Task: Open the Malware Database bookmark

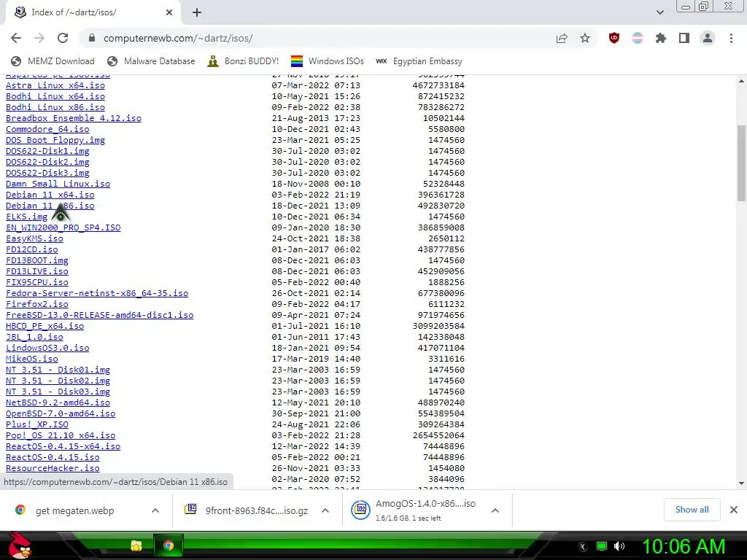Action: (x=151, y=61)
